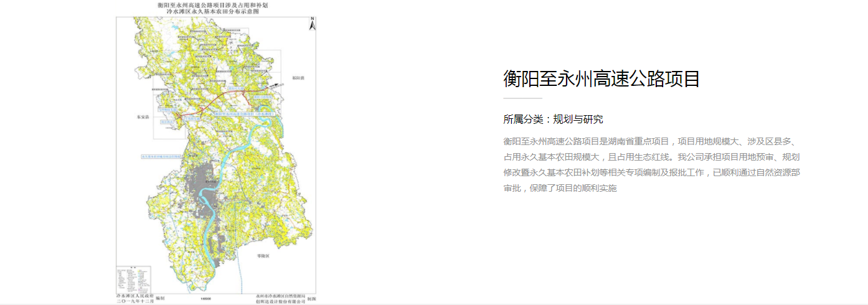Select the category text 所属分类：规划与研究
868x305 pixels.
(x=554, y=120)
